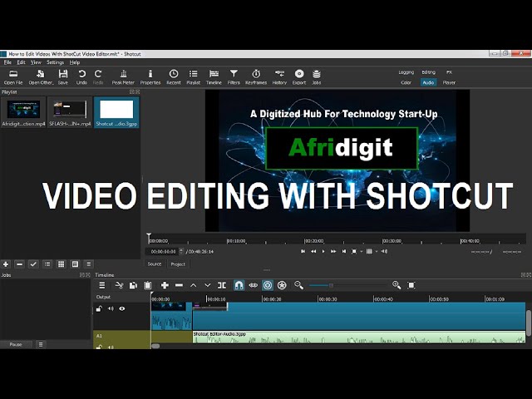This screenshot has width=532, height=399.
Task: Select the SPLASH mp4 playlist thumbnail
Action: 70,112
